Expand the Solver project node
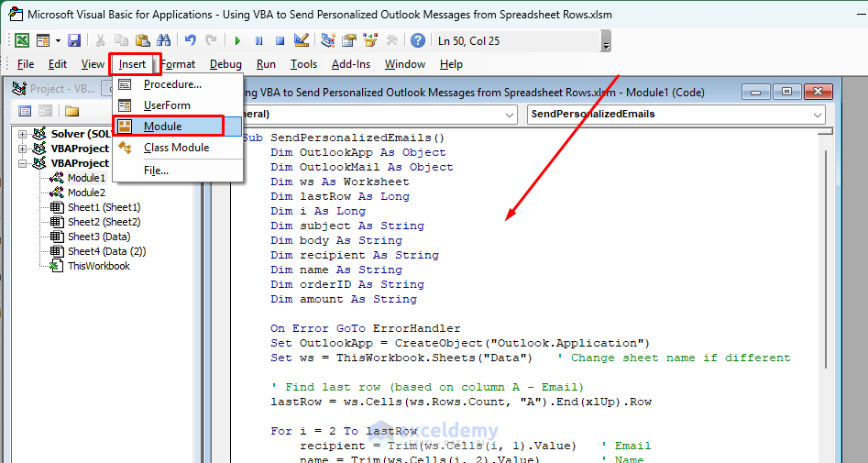The height and width of the screenshot is (463, 868). (x=22, y=134)
